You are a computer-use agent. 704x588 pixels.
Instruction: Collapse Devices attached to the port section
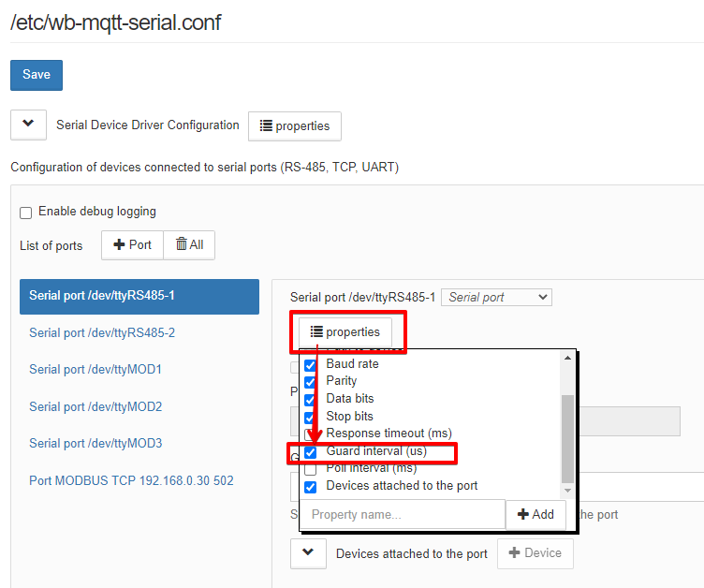pyautogui.click(x=309, y=553)
